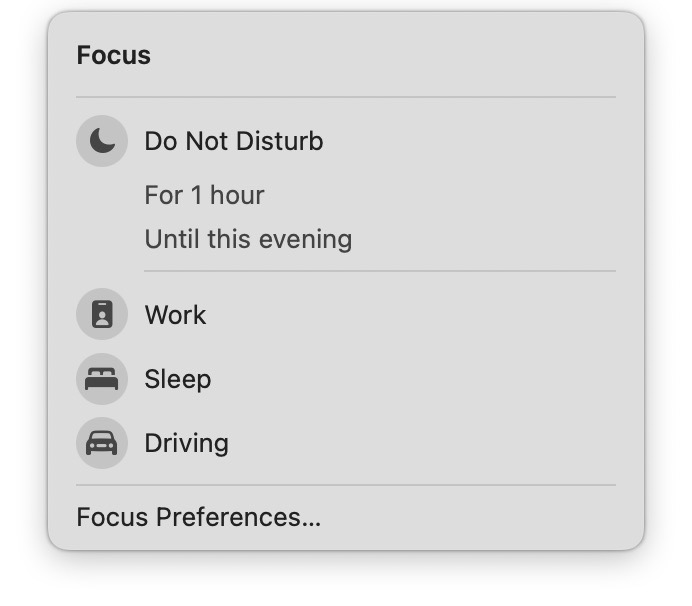692x606 pixels.
Task: Enable Do Not Disturb via its label
Action: click(233, 142)
